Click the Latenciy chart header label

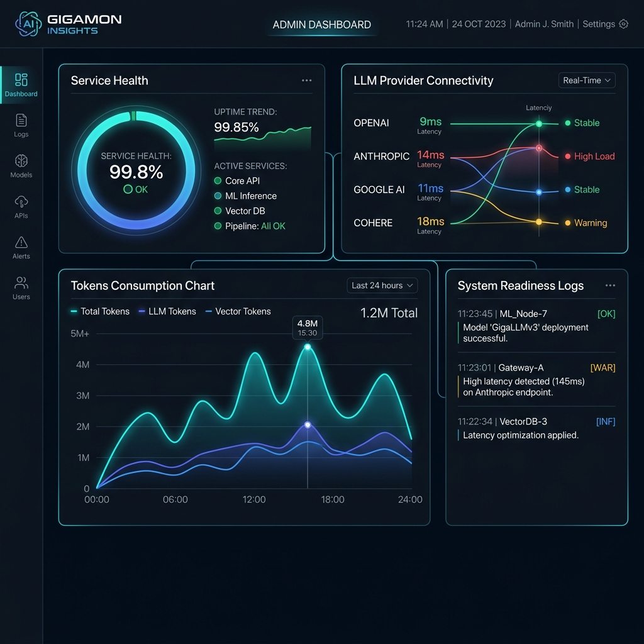(538, 108)
